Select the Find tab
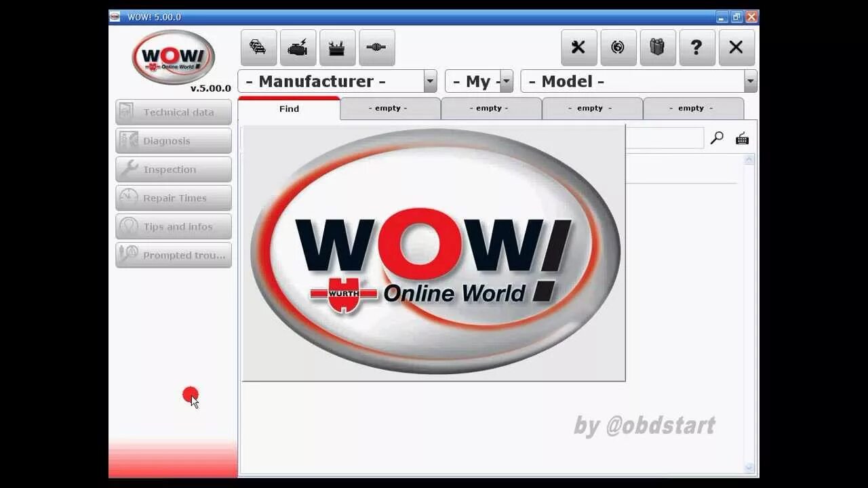 click(x=289, y=108)
